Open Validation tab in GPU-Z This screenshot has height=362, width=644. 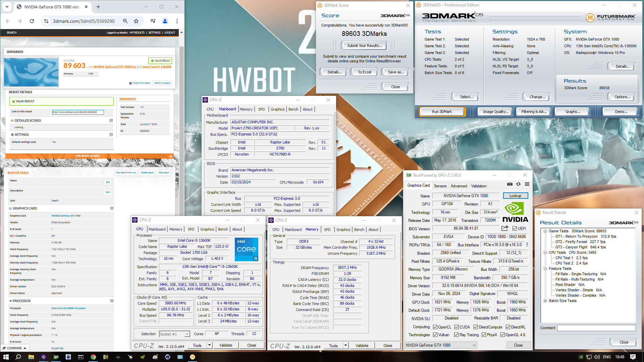click(x=479, y=186)
